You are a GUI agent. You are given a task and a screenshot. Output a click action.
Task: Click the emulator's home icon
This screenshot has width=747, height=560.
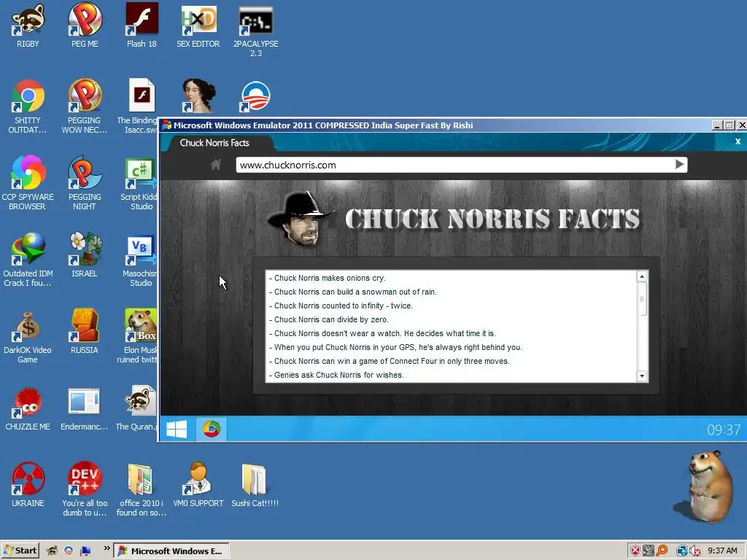pos(216,165)
